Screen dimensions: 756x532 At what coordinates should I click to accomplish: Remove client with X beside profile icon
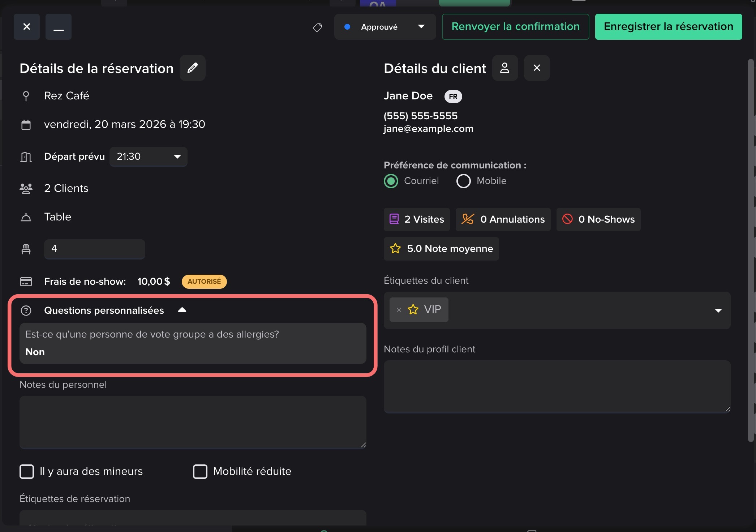click(x=537, y=68)
